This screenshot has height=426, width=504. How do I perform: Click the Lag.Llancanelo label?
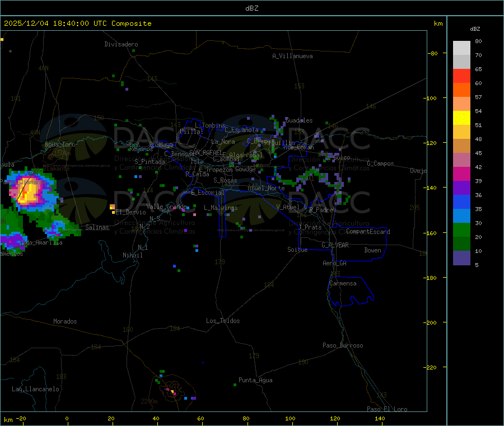click(35, 389)
